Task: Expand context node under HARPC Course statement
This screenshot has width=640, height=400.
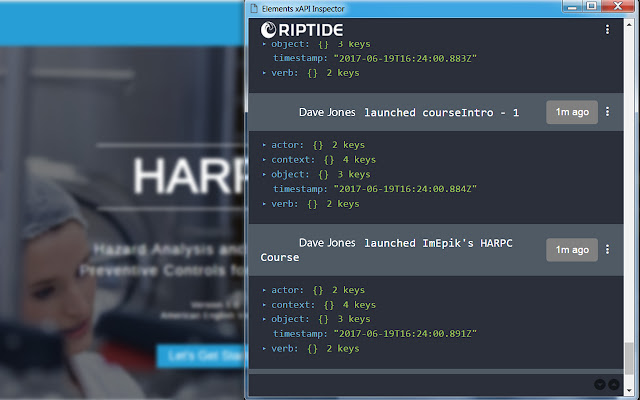Action: 264,304
